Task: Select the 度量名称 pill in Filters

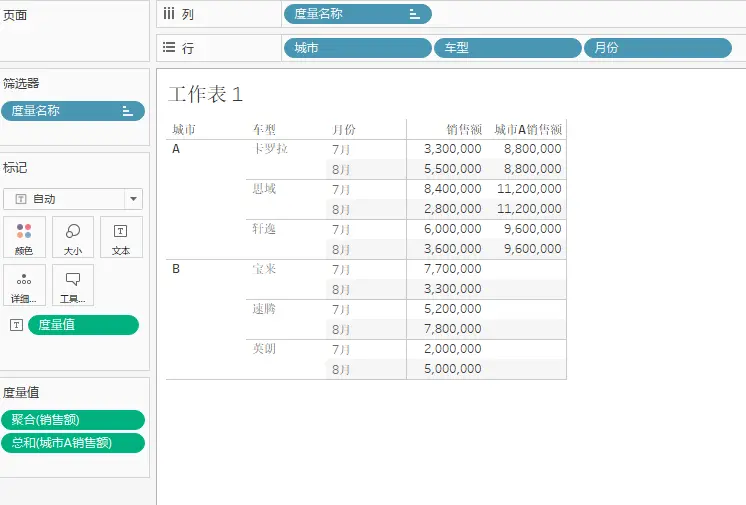Action: click(x=73, y=111)
